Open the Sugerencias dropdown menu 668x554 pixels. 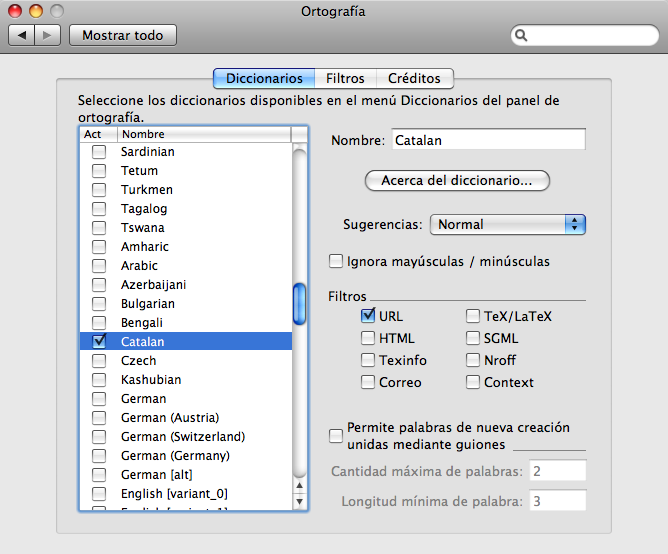pos(507,224)
